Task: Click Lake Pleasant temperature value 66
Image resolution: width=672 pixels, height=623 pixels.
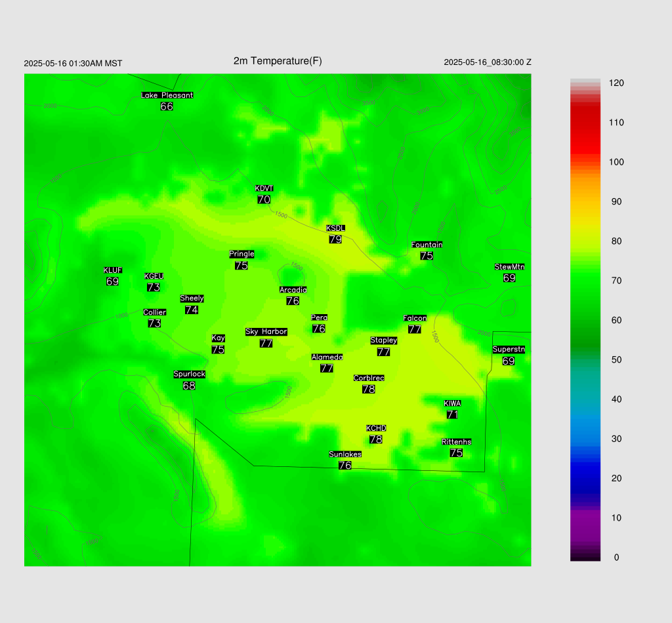Action: (167, 106)
